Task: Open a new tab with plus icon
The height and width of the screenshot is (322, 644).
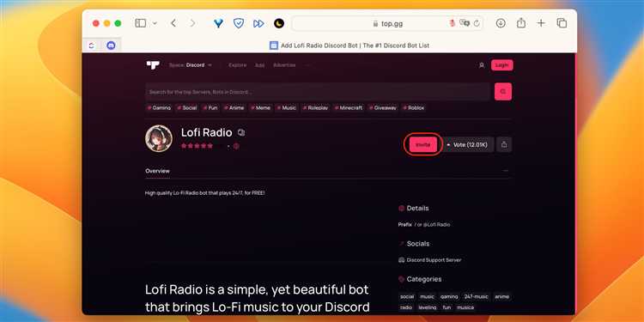Action: (x=541, y=23)
